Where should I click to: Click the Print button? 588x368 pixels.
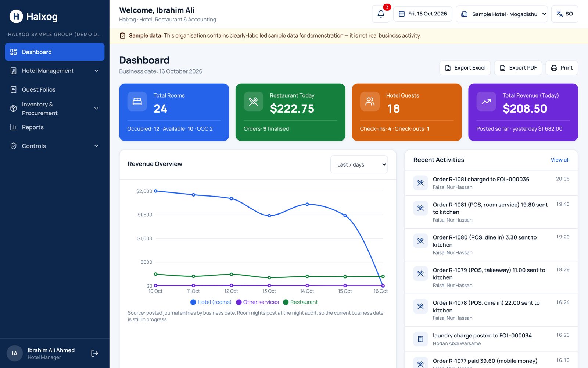562,68
